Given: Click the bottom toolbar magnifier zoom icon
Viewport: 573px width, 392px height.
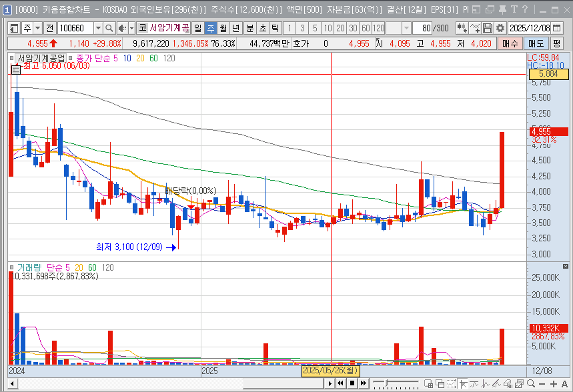Looking at the screenshot, I should coord(531,383).
